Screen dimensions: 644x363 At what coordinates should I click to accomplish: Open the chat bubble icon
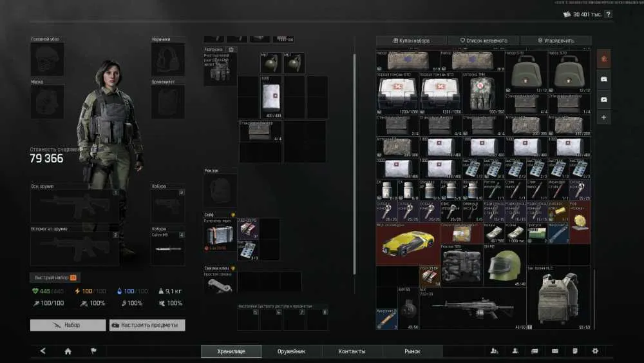pos(535,351)
